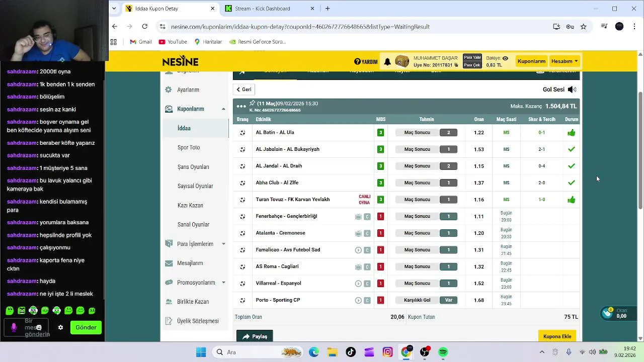Select Sayısal Oyunlar in the sidebar

pyautogui.click(x=195, y=186)
